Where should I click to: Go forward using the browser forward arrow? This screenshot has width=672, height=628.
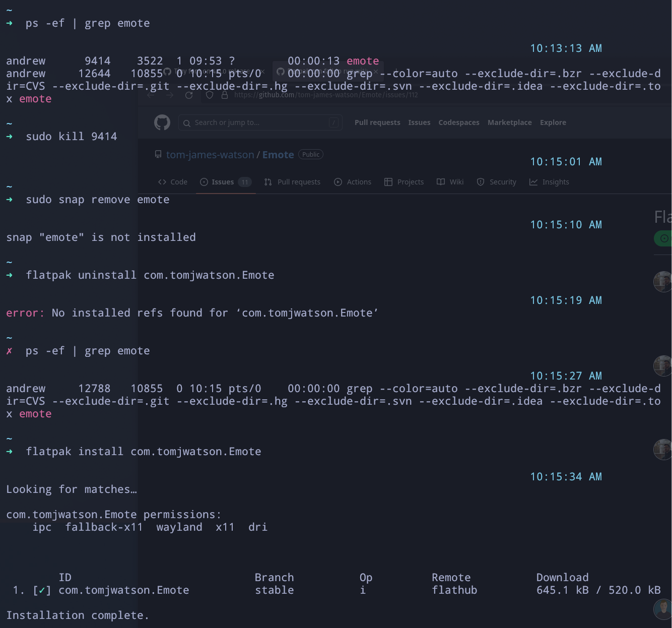coord(169,95)
